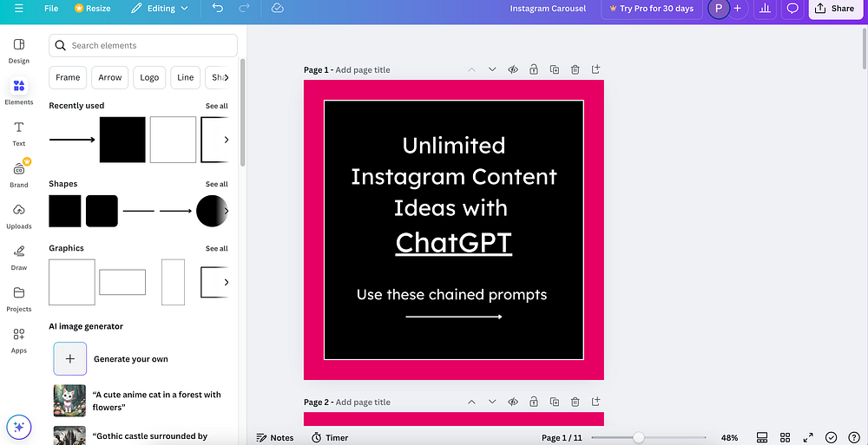The width and height of the screenshot is (868, 445).
Task: Check cloud save status icon
Action: [x=278, y=9]
